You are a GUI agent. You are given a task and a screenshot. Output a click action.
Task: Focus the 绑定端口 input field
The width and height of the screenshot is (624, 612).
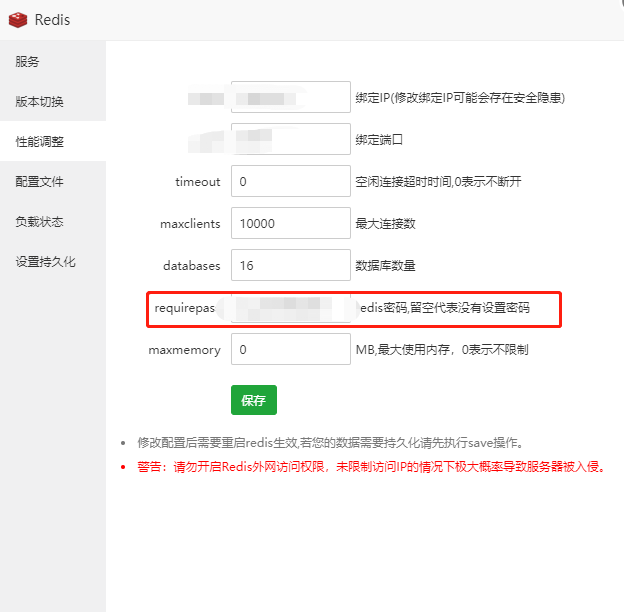[x=291, y=139]
